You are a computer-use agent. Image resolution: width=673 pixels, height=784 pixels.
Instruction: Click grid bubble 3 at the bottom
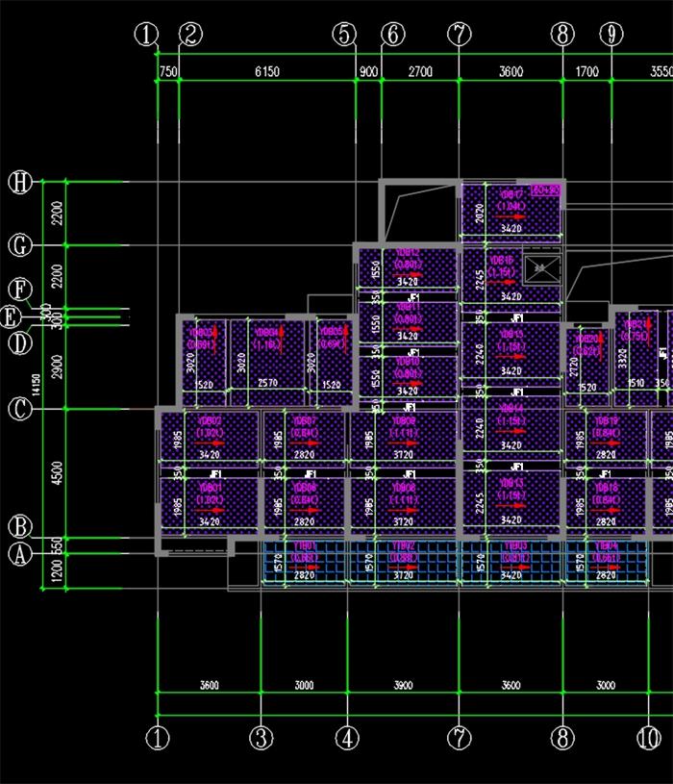click(262, 739)
